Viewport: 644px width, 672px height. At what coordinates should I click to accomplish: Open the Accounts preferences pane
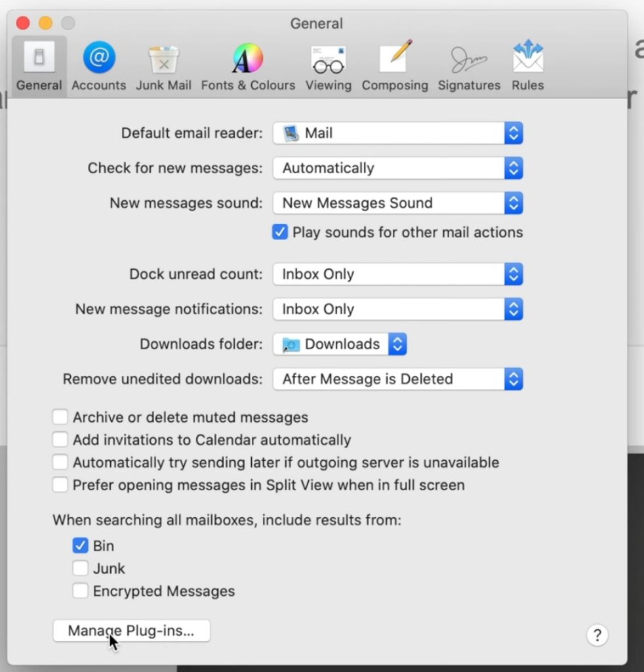(98, 66)
